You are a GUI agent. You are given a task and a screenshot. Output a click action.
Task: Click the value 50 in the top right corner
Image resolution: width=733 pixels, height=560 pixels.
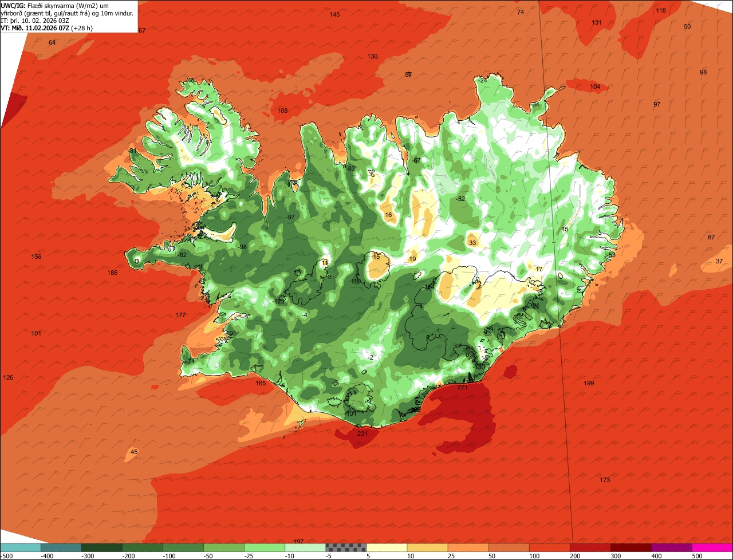[687, 26]
